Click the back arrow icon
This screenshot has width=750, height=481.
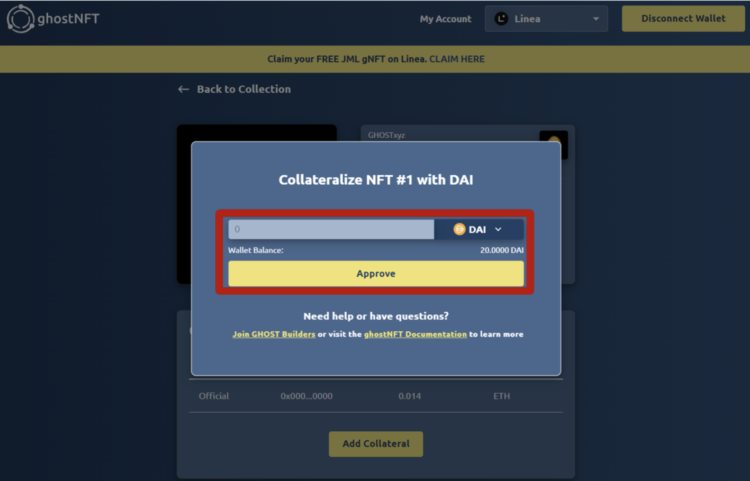[183, 89]
